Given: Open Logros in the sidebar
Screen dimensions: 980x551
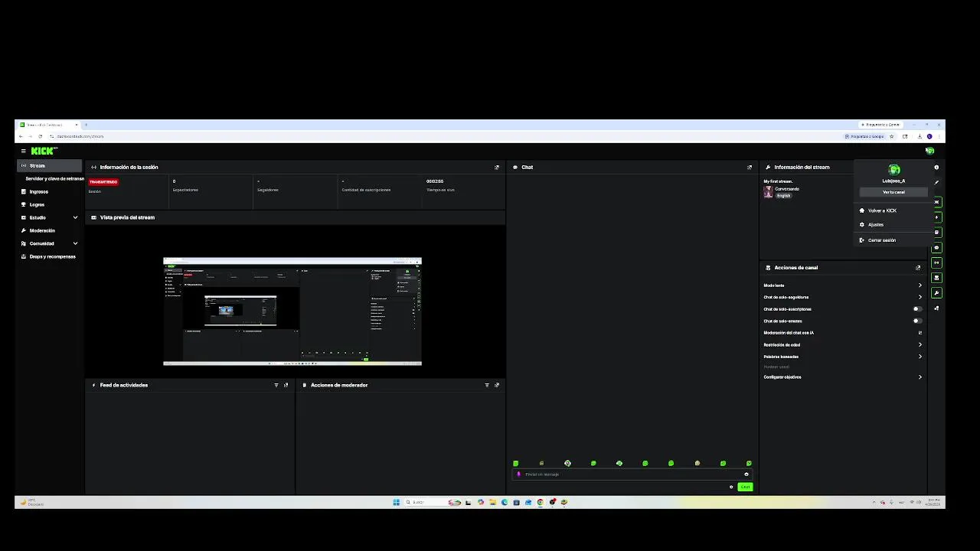Looking at the screenshot, I should [x=37, y=204].
